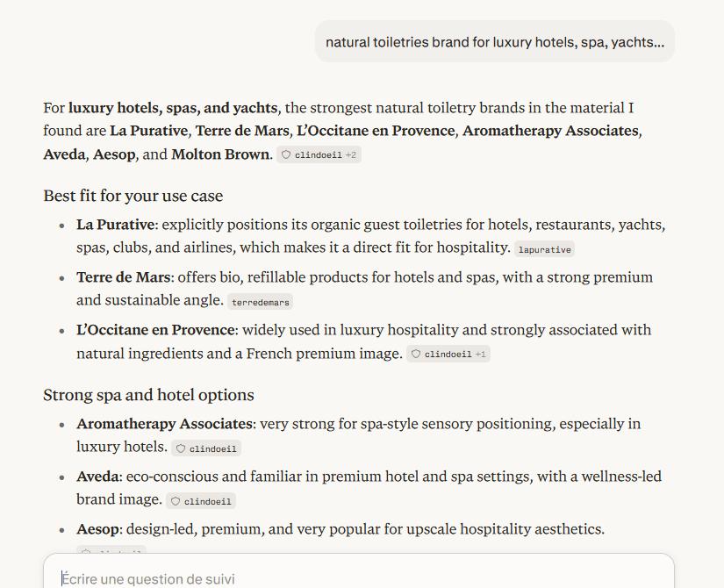
Task: Click the 'natural toiletries brand' query bubble
Action: [x=495, y=41]
